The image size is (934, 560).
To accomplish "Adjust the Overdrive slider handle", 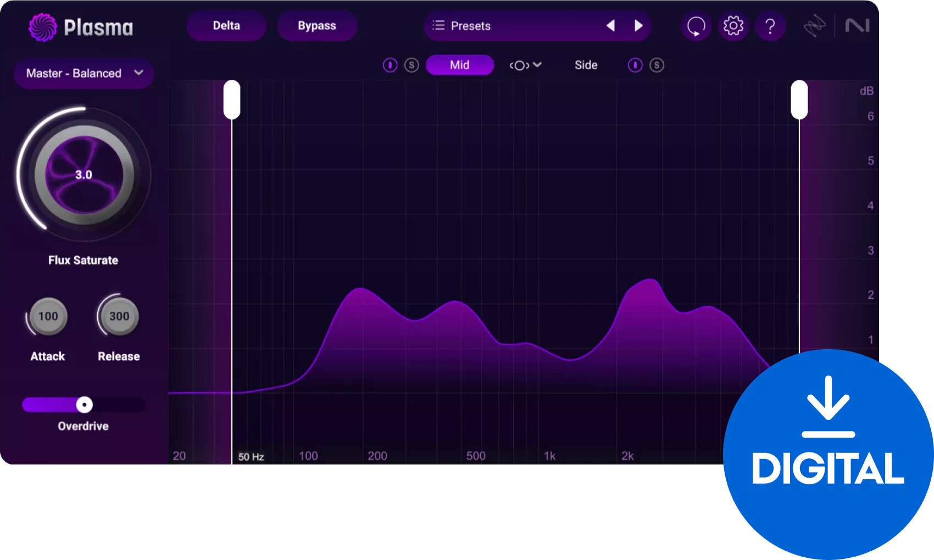I will point(84,405).
